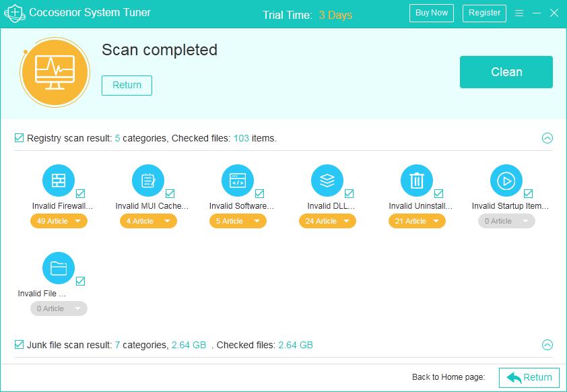Screen dimensions: 567x392
Task: Click the Invalid Startup Item... label
Action: click(510, 205)
